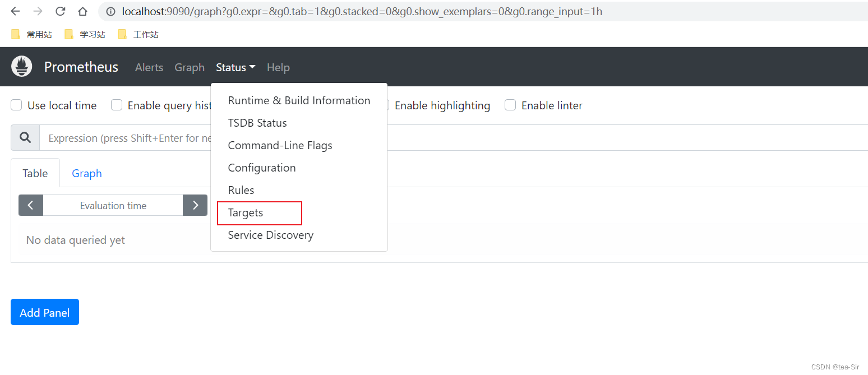
Task: Step evaluation time backward with left chevron
Action: coord(31,205)
